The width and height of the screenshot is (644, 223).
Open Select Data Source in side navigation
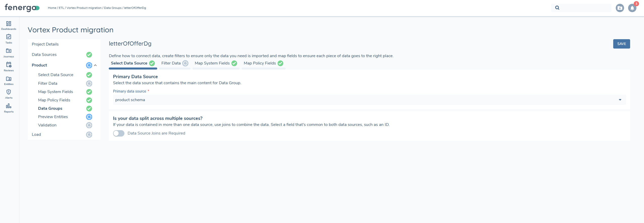coord(56,75)
